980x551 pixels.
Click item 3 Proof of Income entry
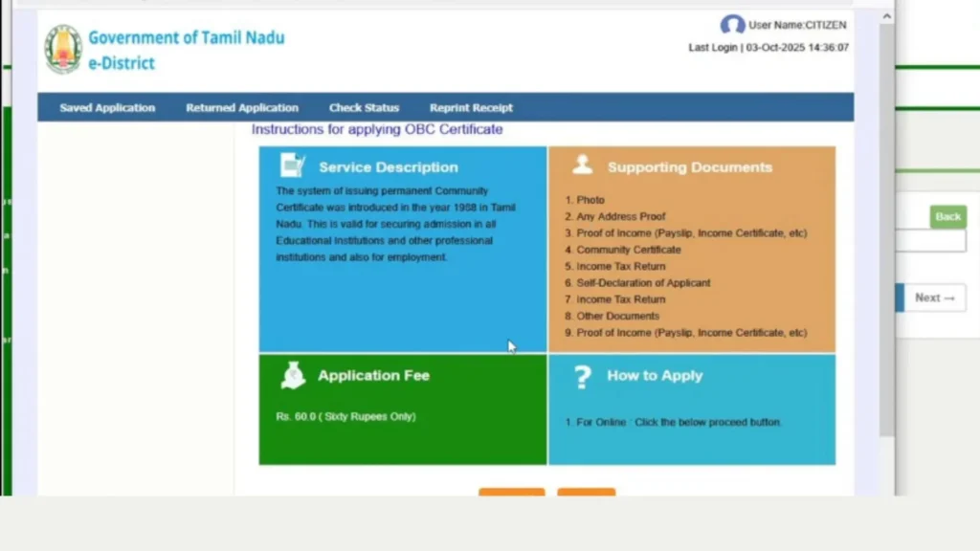click(685, 233)
